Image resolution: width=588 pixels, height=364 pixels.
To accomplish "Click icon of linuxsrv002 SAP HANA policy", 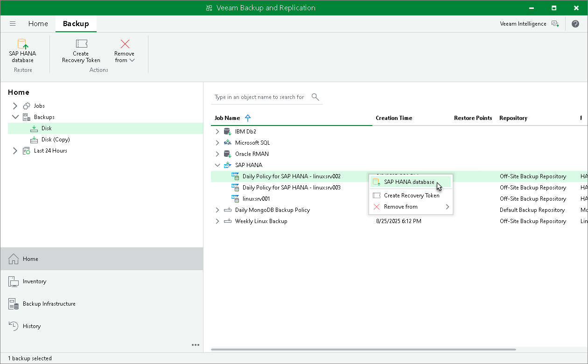I will (235, 176).
